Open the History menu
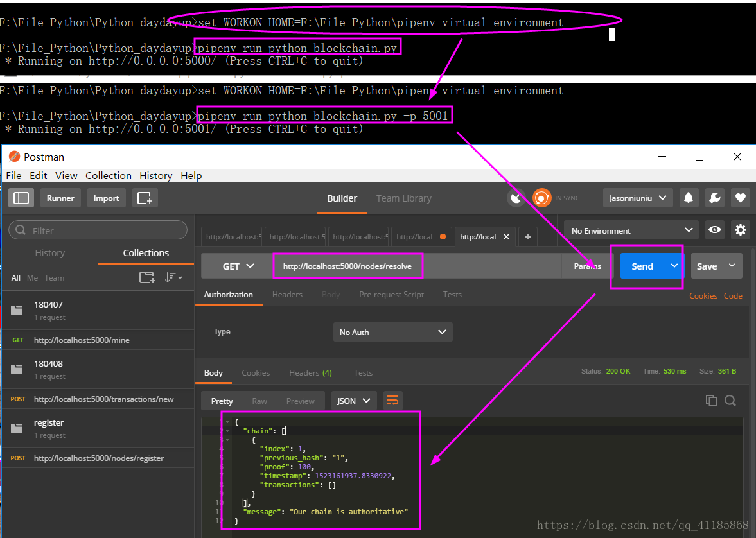The image size is (756, 538). tap(155, 175)
